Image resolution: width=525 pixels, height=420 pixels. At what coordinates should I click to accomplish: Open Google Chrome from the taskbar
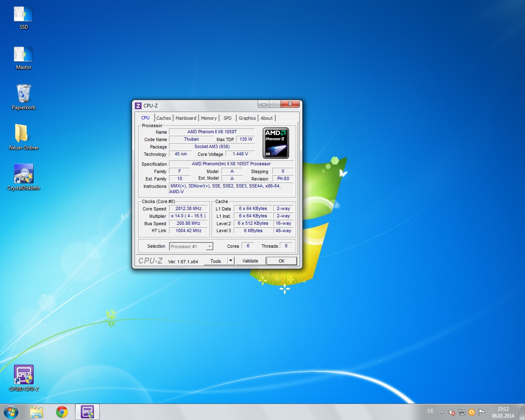click(x=62, y=412)
